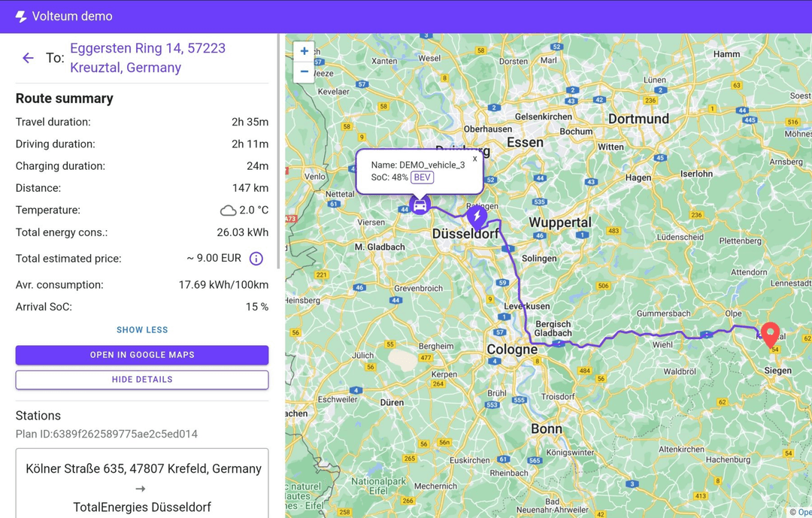The width and height of the screenshot is (812, 518).
Task: Zoom in with the map plus button
Action: click(x=304, y=51)
